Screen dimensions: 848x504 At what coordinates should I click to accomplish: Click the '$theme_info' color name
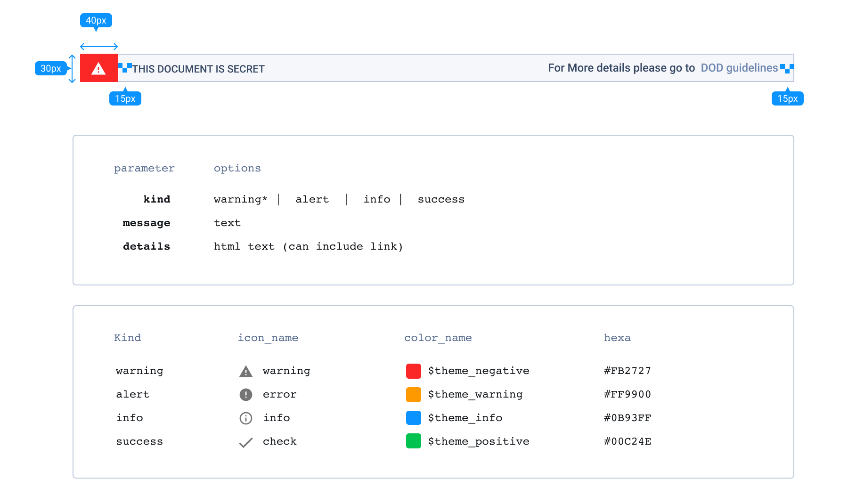click(465, 418)
